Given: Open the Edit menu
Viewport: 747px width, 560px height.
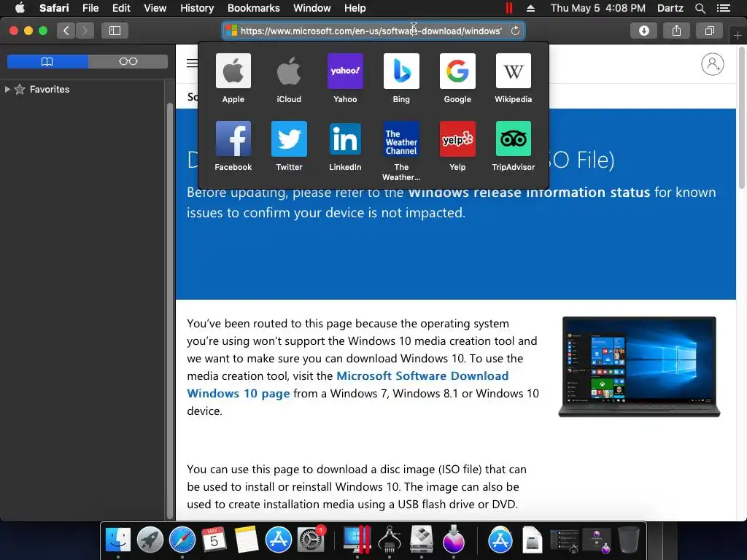Looking at the screenshot, I should pyautogui.click(x=121, y=8).
